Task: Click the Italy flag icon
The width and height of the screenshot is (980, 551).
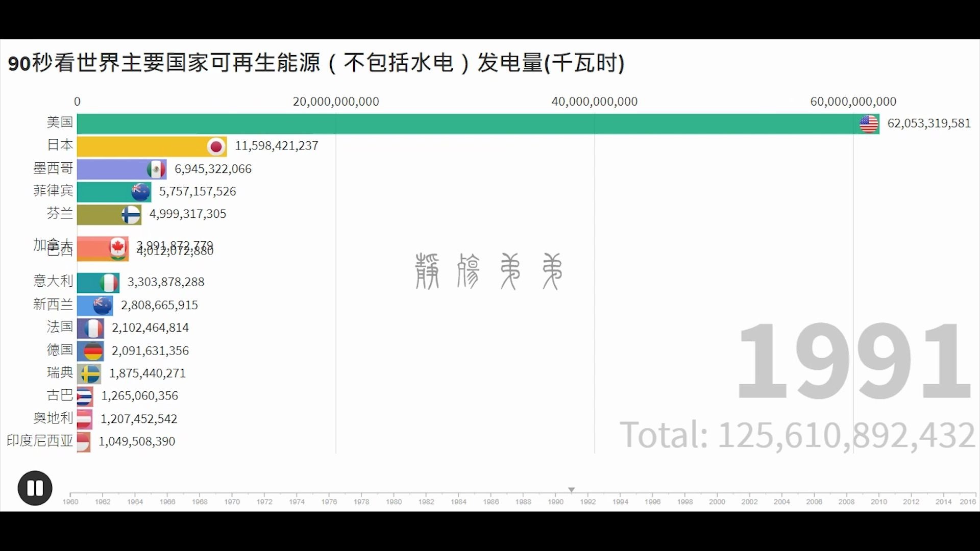Action: click(109, 283)
